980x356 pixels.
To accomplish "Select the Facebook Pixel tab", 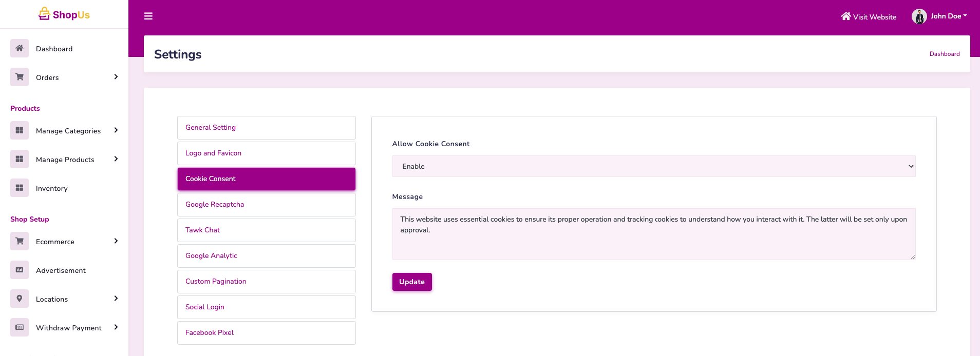I will (x=266, y=333).
